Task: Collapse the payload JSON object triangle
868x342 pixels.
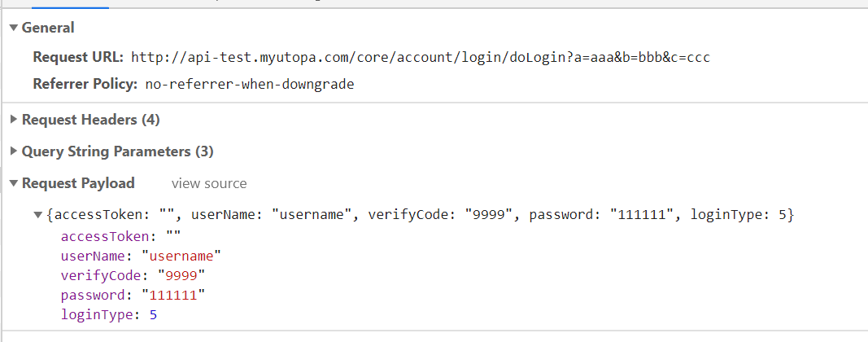Action: [38, 214]
